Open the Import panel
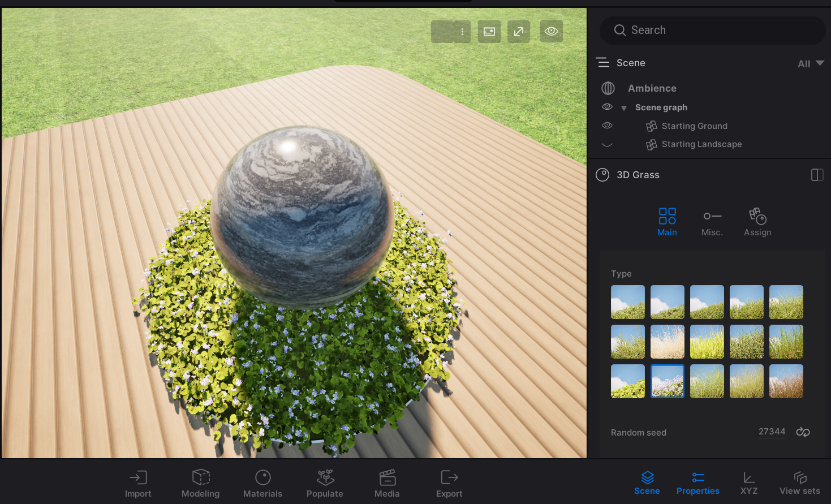831x504 pixels. [138, 484]
